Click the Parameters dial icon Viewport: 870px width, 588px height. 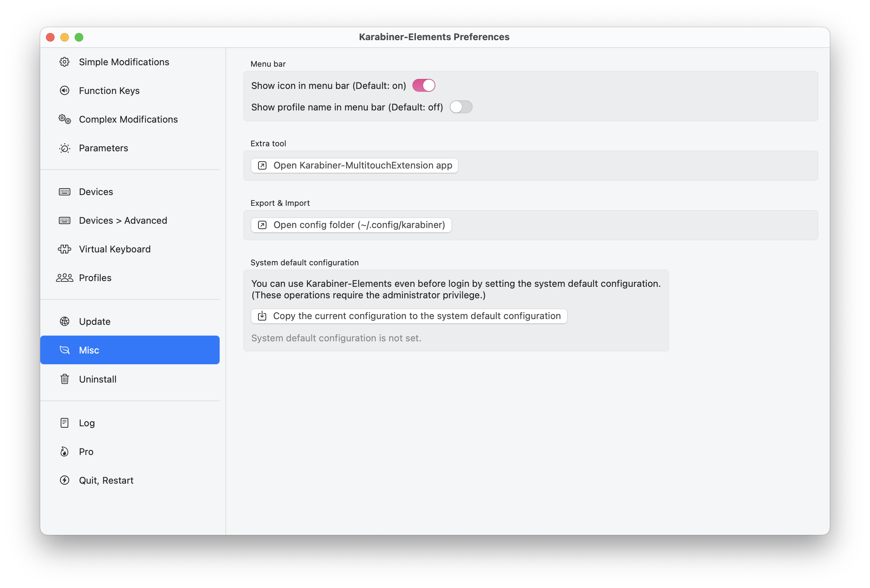[x=64, y=148]
